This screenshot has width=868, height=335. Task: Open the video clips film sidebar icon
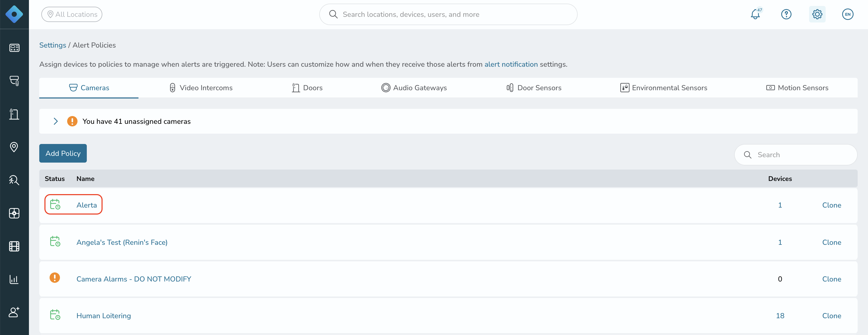point(14,246)
